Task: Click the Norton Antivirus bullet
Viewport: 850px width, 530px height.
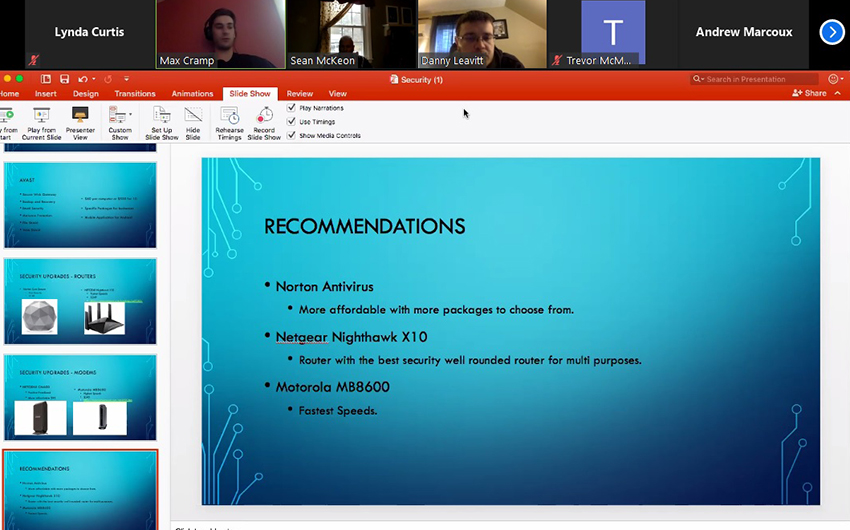Action: coord(324,287)
